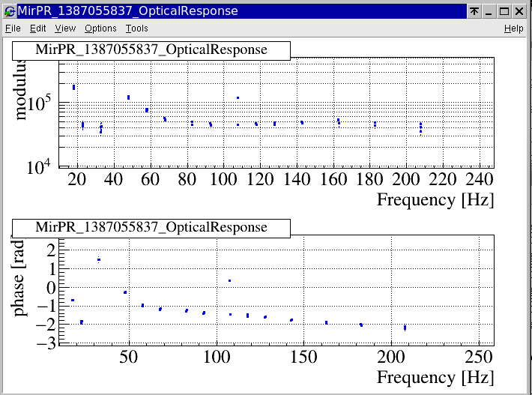The height and width of the screenshot is (395, 532).
Task: Click the top plot Frequency [Hz] axis title
Action: [x=435, y=200]
